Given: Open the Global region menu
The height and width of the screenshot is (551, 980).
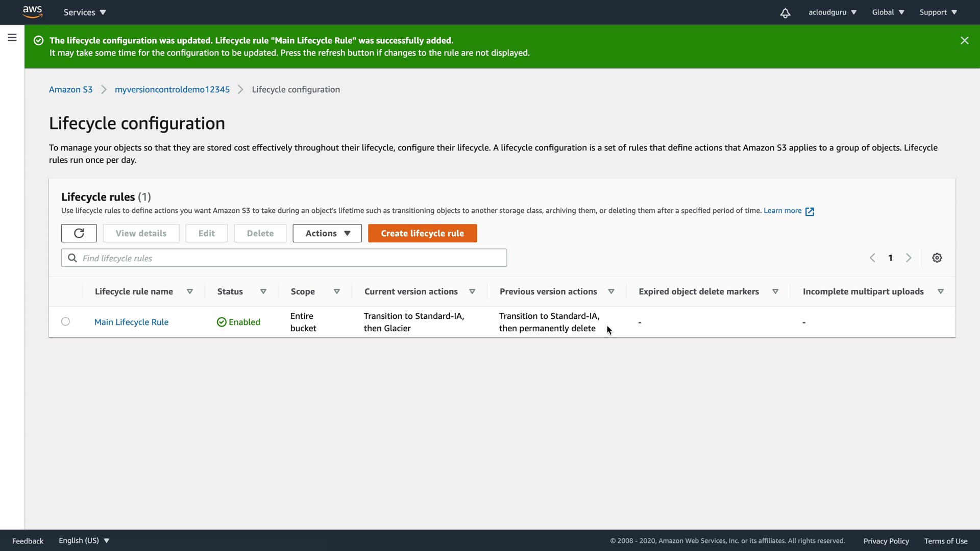Looking at the screenshot, I should (888, 12).
